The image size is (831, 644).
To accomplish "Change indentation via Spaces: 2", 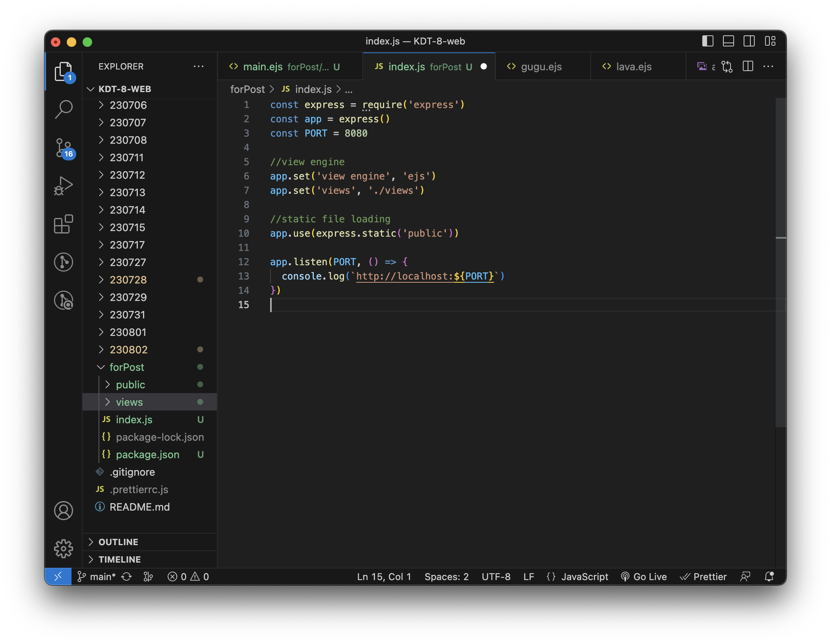I will click(x=446, y=577).
